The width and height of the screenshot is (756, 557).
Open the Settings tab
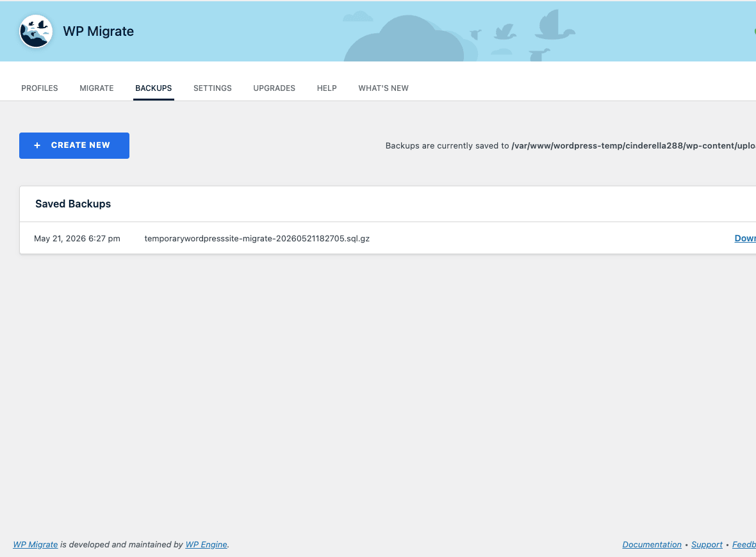(213, 88)
